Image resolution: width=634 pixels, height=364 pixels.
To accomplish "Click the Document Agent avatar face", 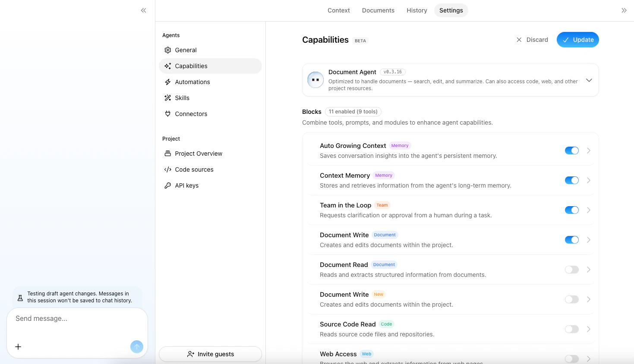I will 315,80.
